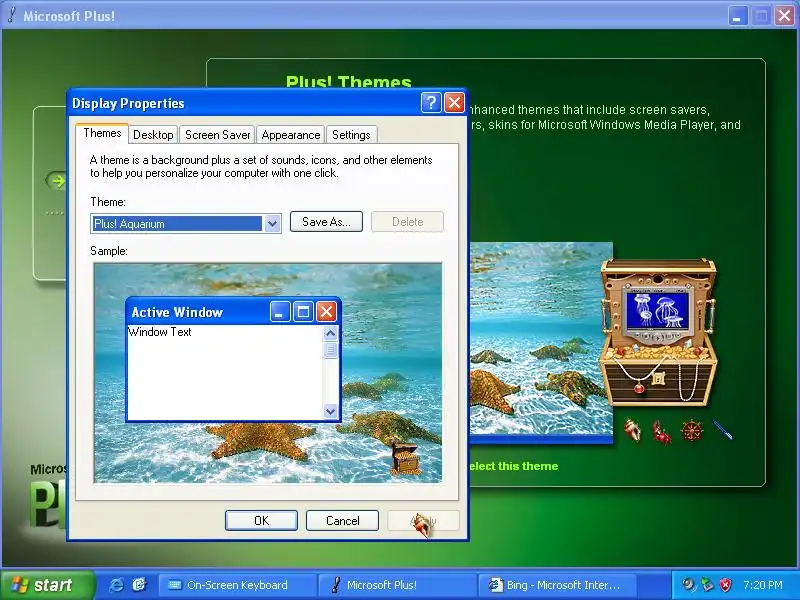Click the seashell icon below the chest
This screenshot has width=800, height=600.
pos(633,430)
